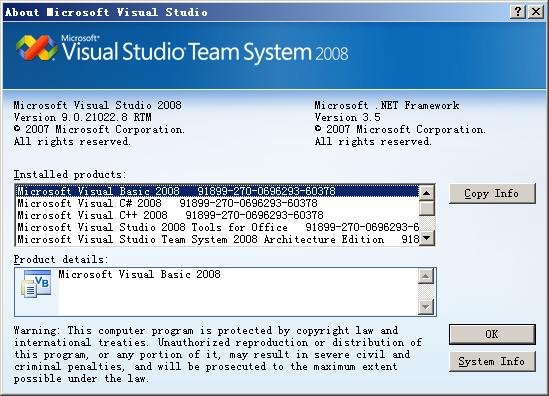The width and height of the screenshot is (549, 396).
Task: Click product details scroll down arrow
Action: coord(426,307)
